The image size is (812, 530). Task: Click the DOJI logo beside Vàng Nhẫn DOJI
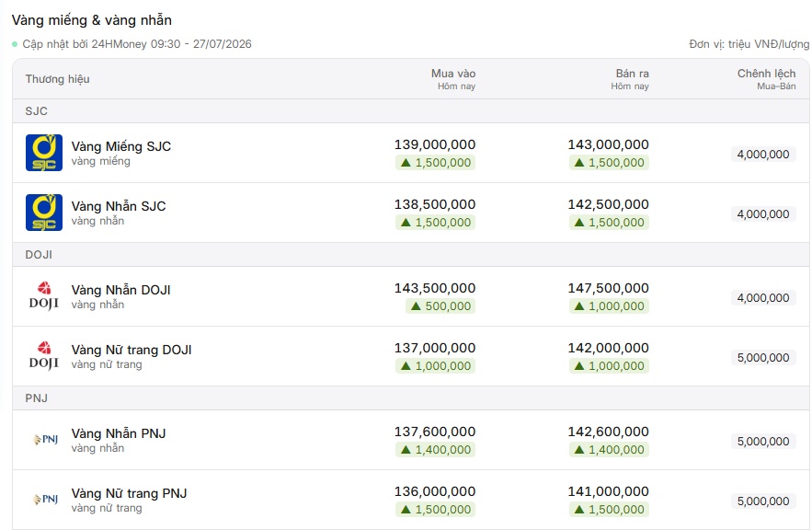click(44, 296)
